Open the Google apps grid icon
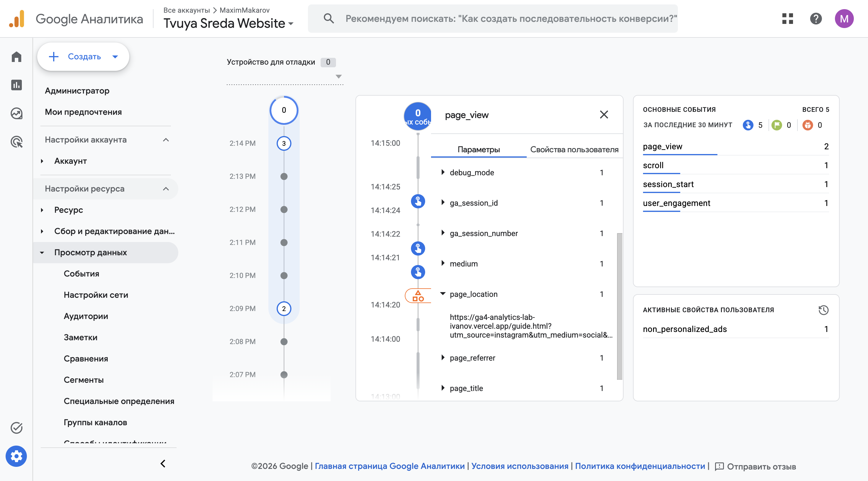The width and height of the screenshot is (868, 481). [x=788, y=19]
